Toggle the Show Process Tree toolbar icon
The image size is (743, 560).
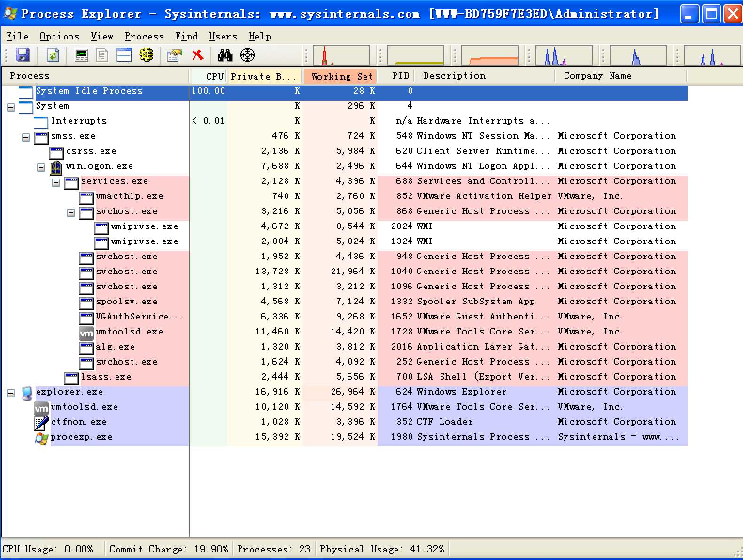tap(102, 55)
